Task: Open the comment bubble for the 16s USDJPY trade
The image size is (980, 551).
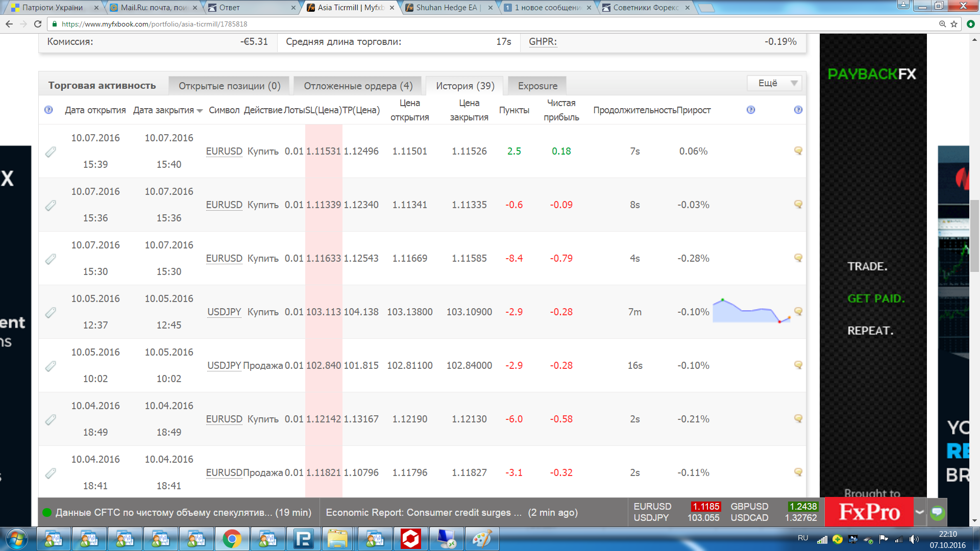Action: pos(798,365)
